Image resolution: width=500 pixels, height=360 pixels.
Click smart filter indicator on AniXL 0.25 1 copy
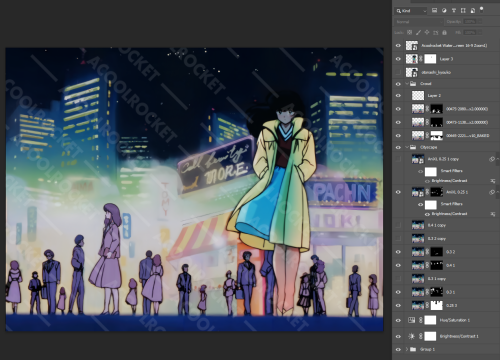[x=492, y=159]
